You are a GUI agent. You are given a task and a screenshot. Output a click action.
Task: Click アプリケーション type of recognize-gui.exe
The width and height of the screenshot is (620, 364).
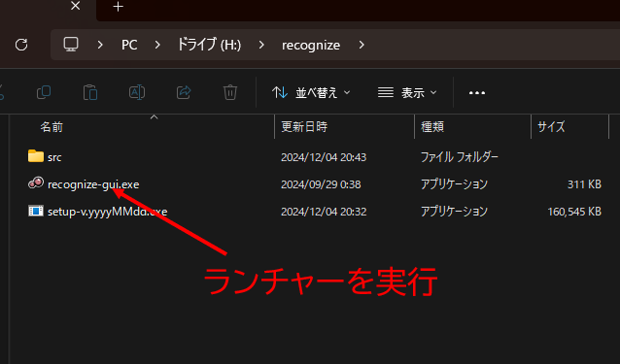click(454, 184)
